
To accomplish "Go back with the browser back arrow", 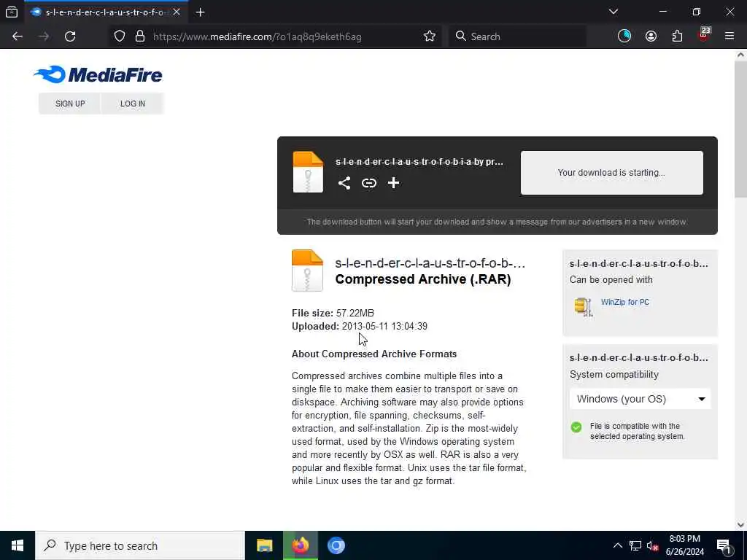I will [x=18, y=36].
